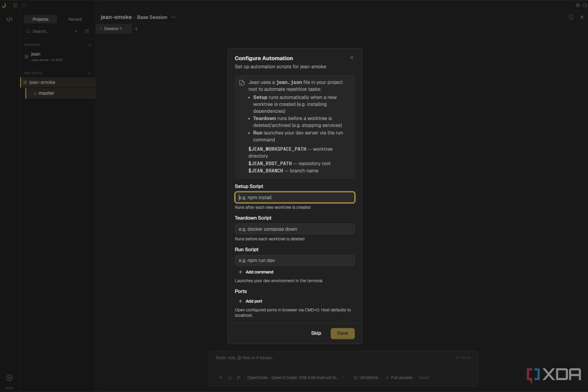
Task: Select the jean-smoke project
Action: click(58, 83)
